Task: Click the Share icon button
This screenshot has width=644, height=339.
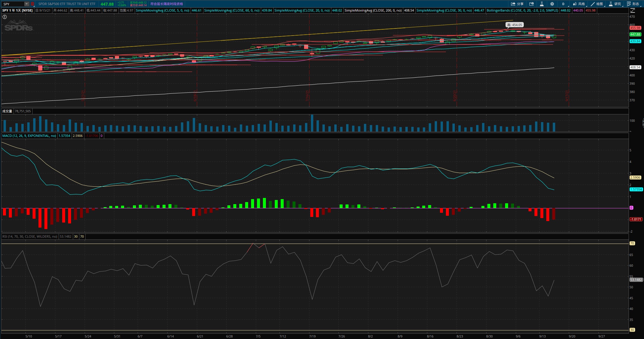Action: (x=517, y=4)
